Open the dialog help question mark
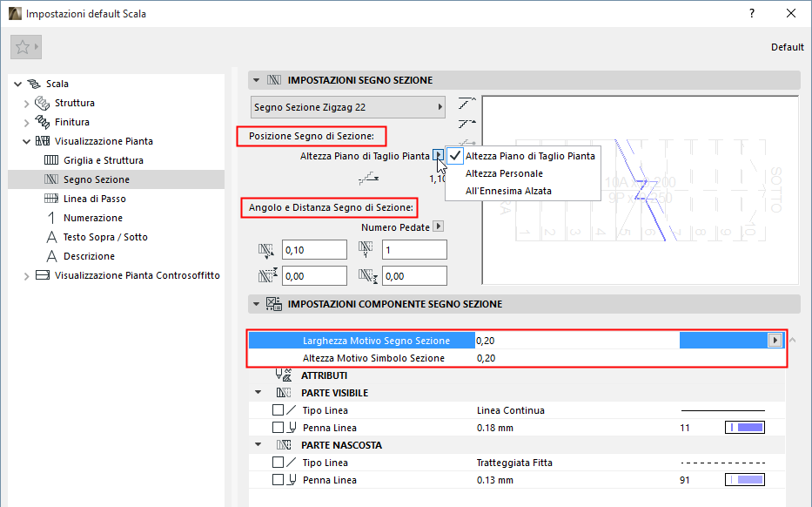This screenshot has width=812, height=507. coord(751,13)
